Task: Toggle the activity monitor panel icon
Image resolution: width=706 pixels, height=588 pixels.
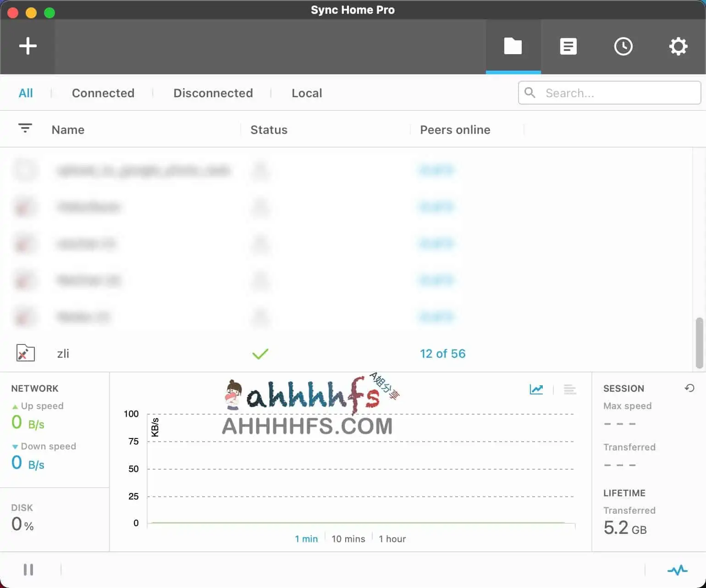Action: click(677, 570)
